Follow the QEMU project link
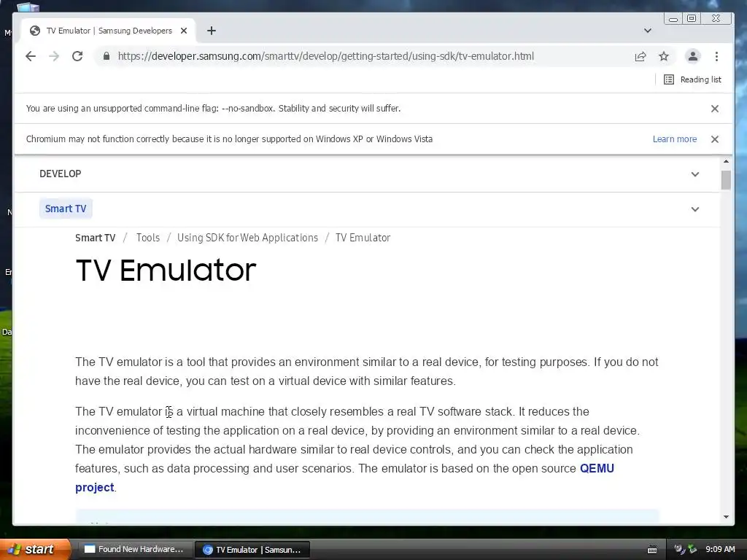Screen dimensions: 747x560 point(597,469)
